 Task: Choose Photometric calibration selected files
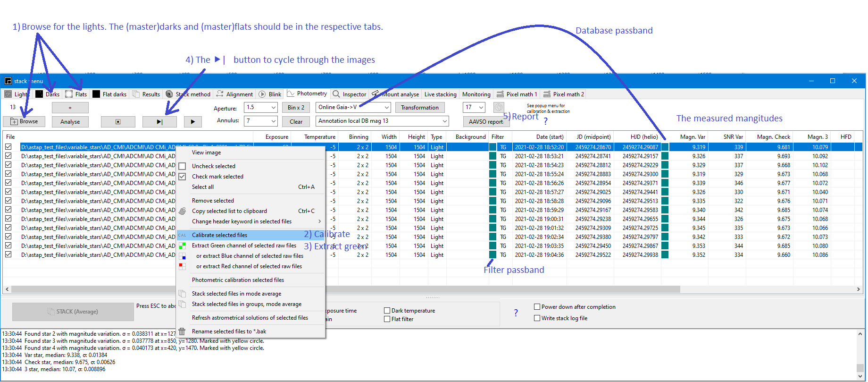coord(250,280)
